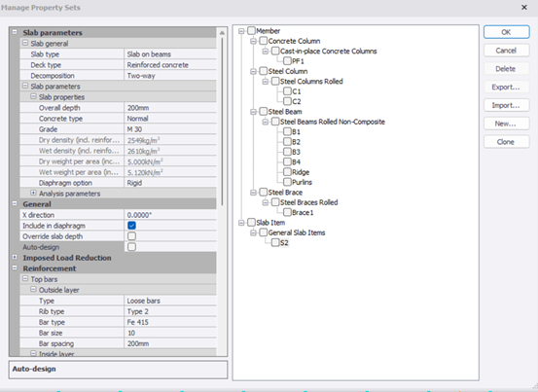Collapse the Slab Item tree node
The image size is (538, 392).
pyautogui.click(x=241, y=223)
